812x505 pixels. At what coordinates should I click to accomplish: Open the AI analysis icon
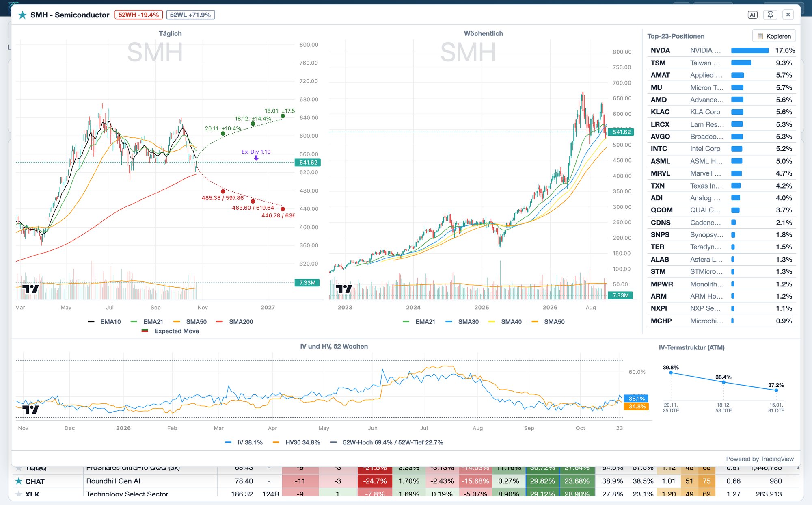[x=752, y=15]
